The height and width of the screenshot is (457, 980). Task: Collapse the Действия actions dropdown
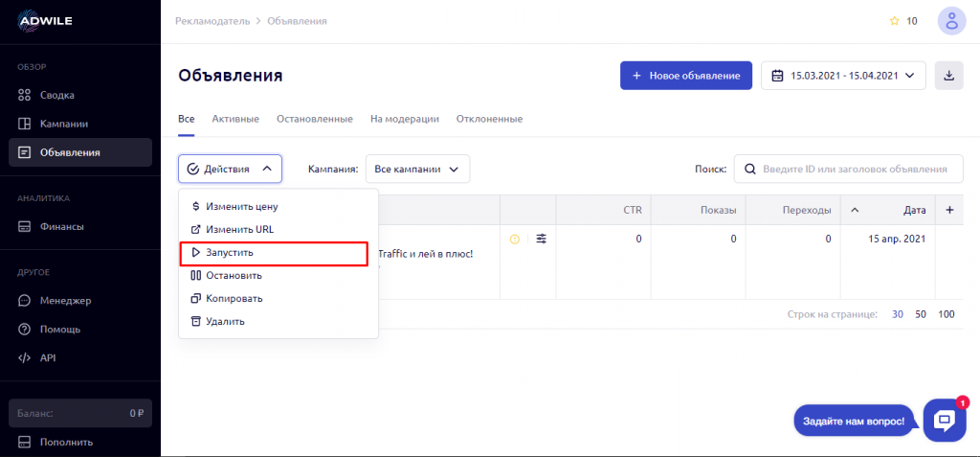click(230, 169)
